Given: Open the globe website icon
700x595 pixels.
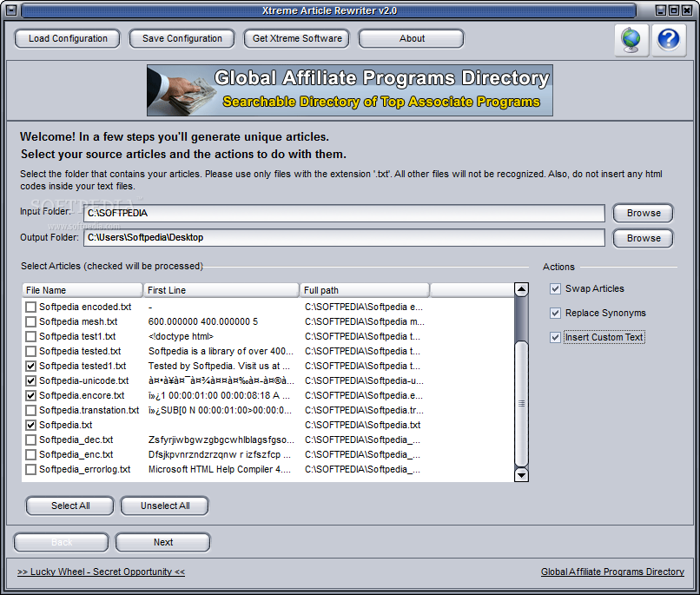Looking at the screenshot, I should point(631,40).
